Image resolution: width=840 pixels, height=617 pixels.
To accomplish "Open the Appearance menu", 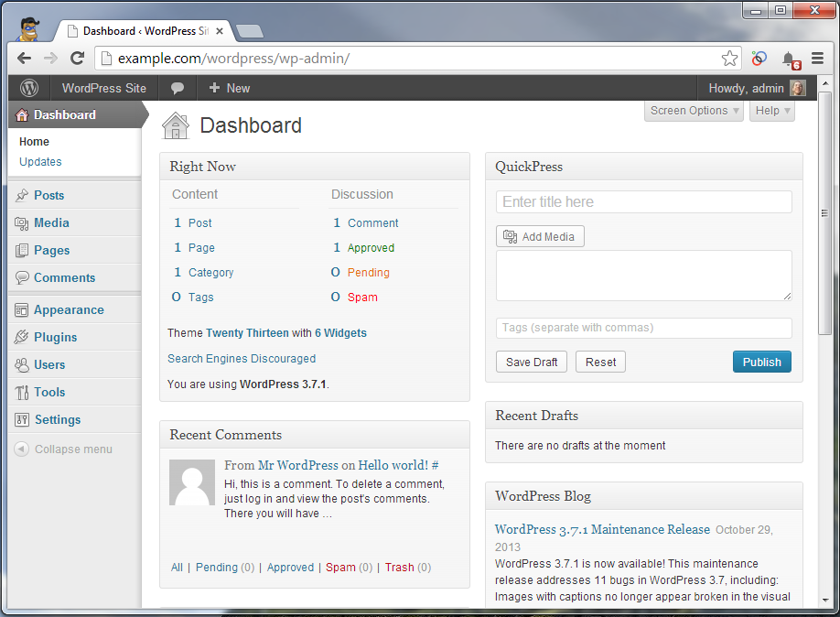I will (x=70, y=309).
